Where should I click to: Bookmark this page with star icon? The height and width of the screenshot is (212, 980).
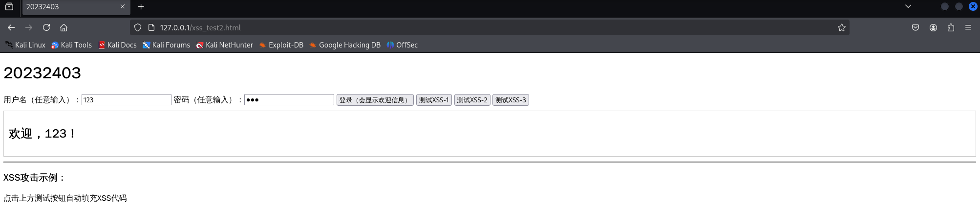(x=842, y=27)
